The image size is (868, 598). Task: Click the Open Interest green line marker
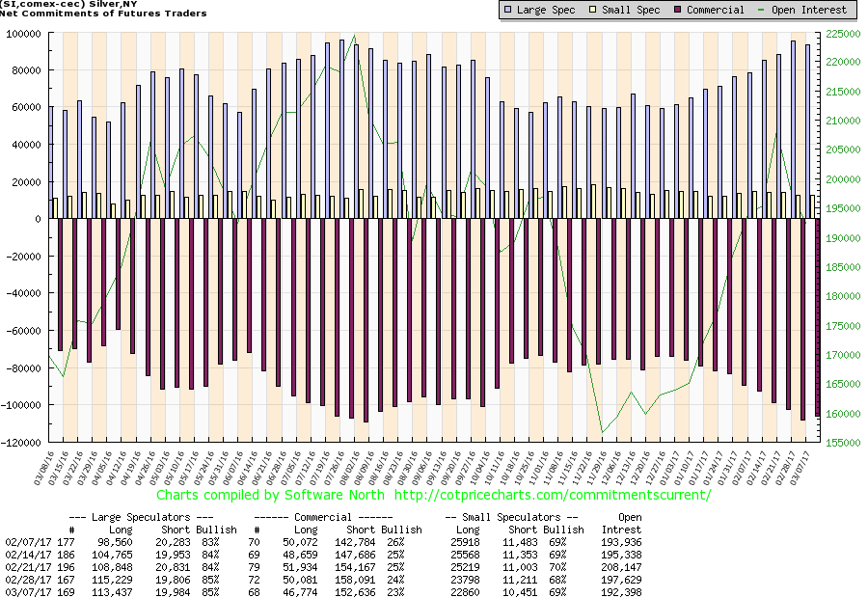click(x=762, y=11)
